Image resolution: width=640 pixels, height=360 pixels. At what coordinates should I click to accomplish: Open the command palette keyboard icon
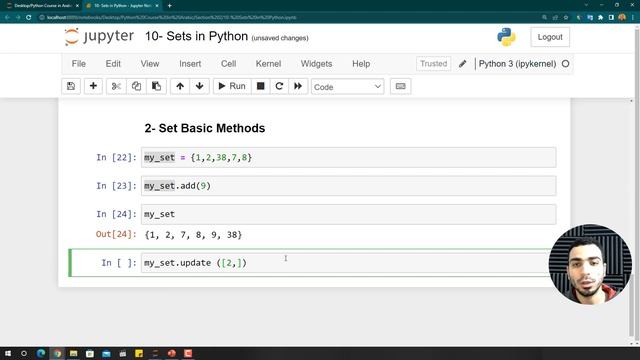pos(400,86)
